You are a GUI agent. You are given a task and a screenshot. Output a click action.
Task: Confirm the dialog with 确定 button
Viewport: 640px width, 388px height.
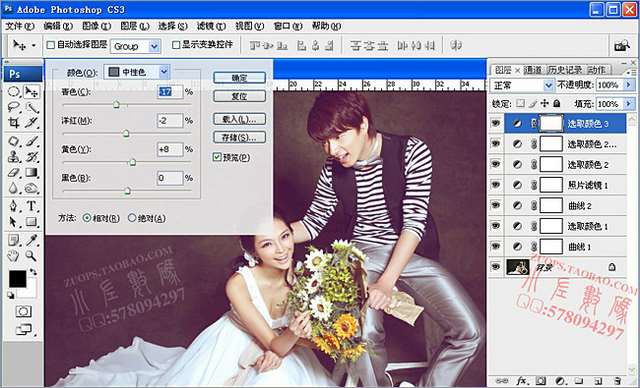click(240, 78)
